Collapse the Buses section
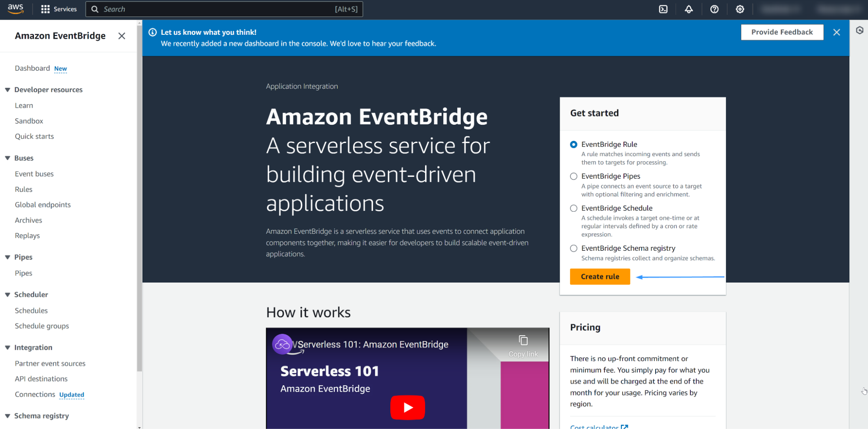This screenshot has width=868, height=429. coord(7,158)
